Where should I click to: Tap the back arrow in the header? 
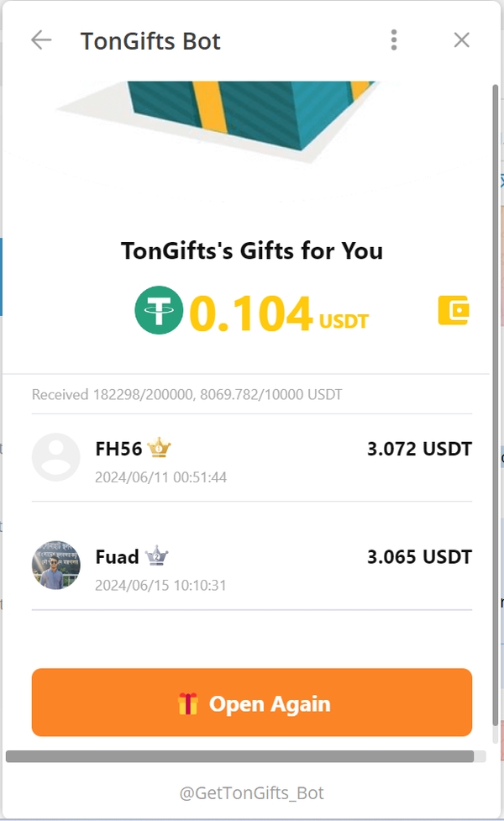[x=40, y=39]
